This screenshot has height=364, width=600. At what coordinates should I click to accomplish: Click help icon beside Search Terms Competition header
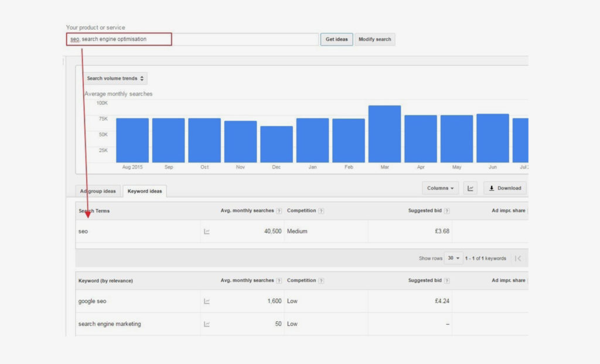click(321, 211)
